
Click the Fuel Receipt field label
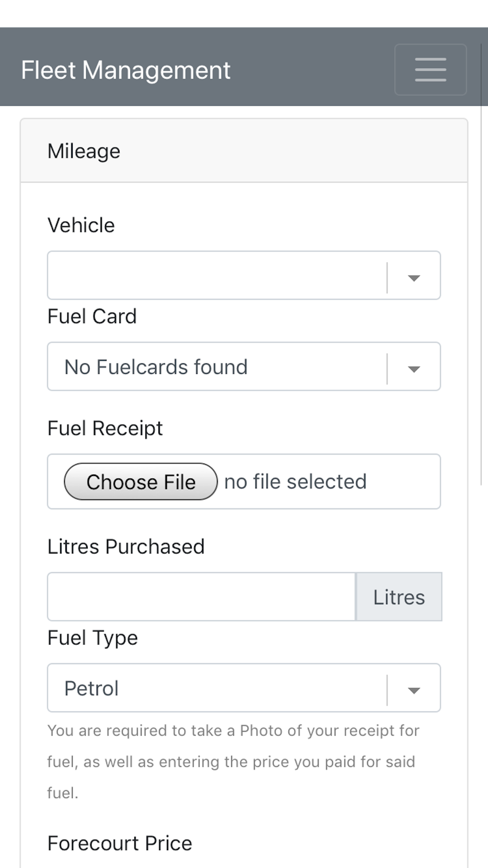click(105, 428)
